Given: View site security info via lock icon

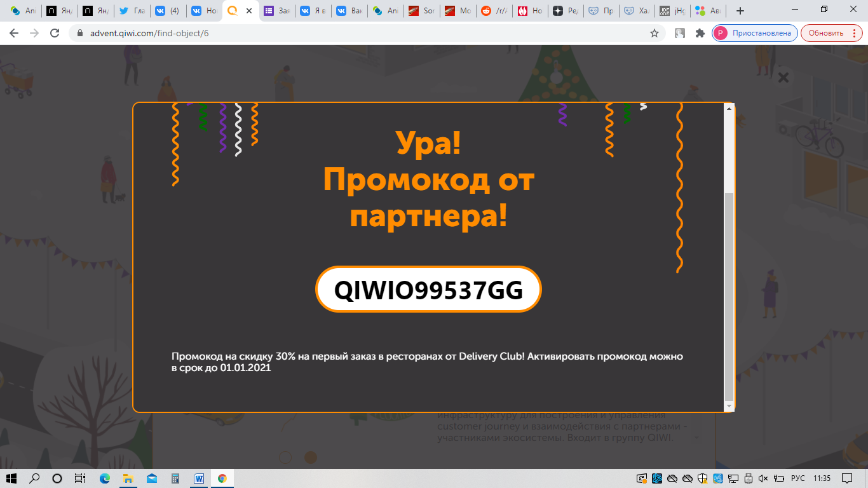Looking at the screenshot, I should pos(79,33).
